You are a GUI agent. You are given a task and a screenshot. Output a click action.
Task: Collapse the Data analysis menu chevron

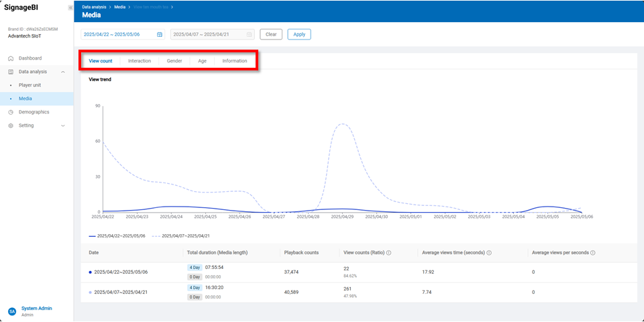click(63, 72)
